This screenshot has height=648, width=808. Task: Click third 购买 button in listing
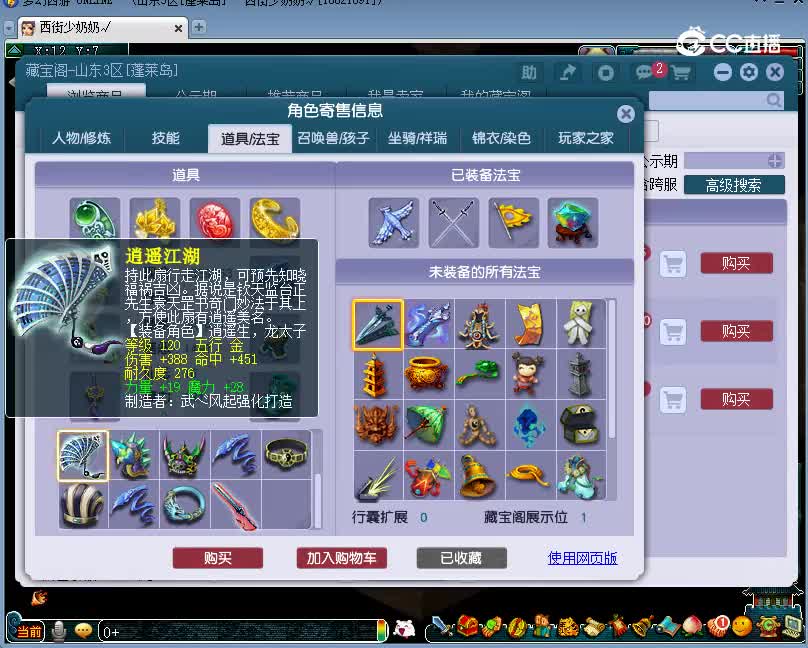(x=736, y=399)
